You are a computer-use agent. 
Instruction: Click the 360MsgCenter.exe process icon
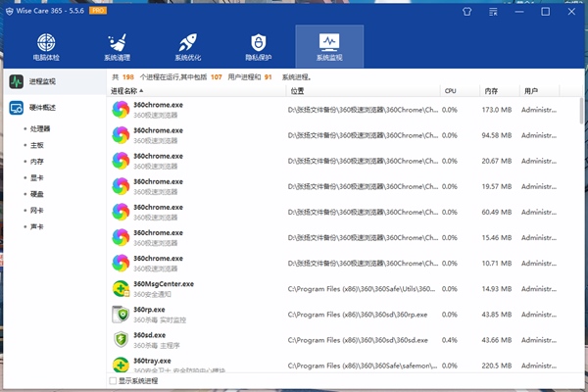[x=121, y=288]
